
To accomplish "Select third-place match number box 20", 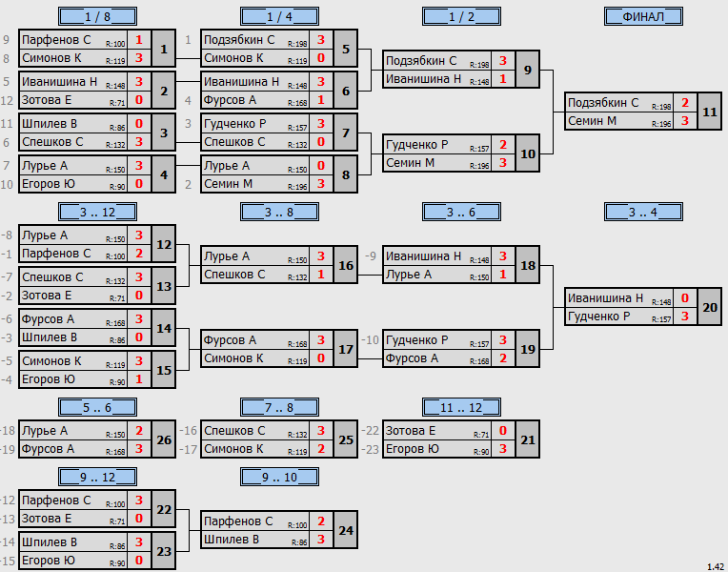I will [710, 307].
